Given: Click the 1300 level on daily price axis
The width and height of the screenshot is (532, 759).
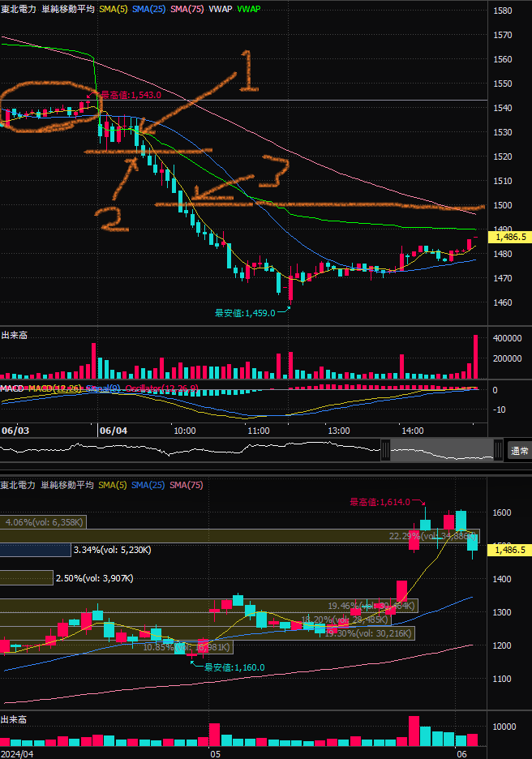Looking at the screenshot, I should point(502,612).
